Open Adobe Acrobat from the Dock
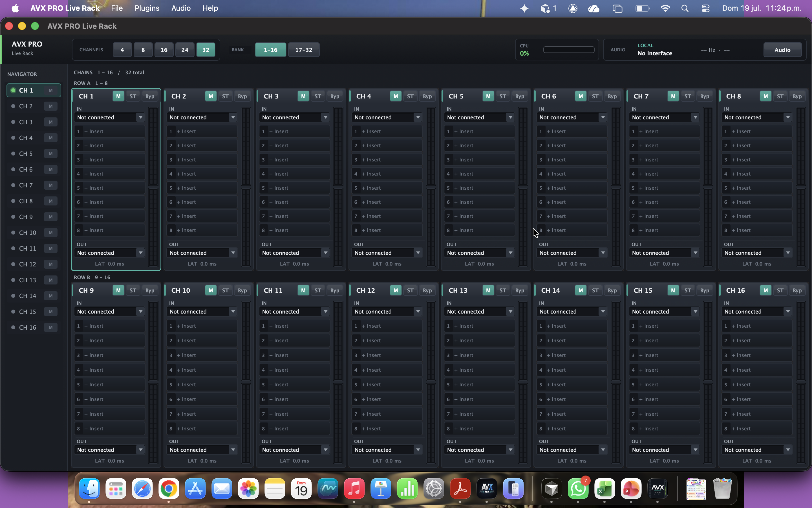Screen dimensions: 812x508 [x=460, y=489]
